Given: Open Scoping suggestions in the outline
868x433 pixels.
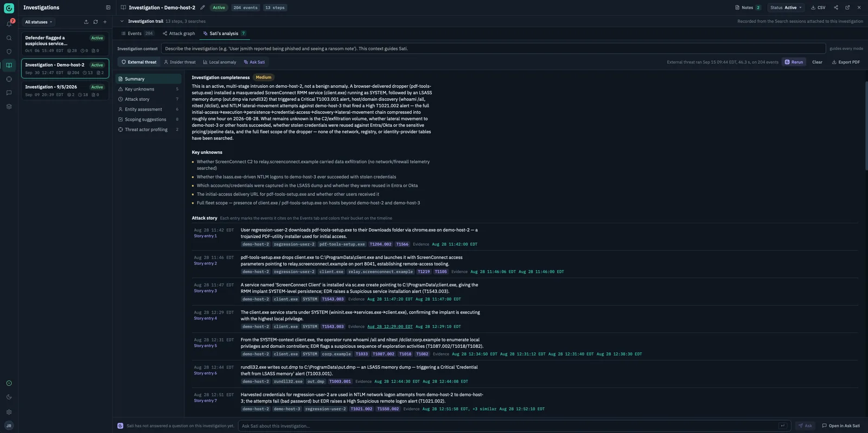Looking at the screenshot, I should (x=149, y=120).
